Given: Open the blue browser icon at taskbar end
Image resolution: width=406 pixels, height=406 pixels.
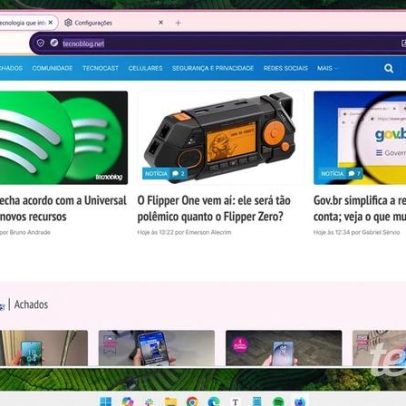Looking at the screenshot, I should [x=300, y=401].
